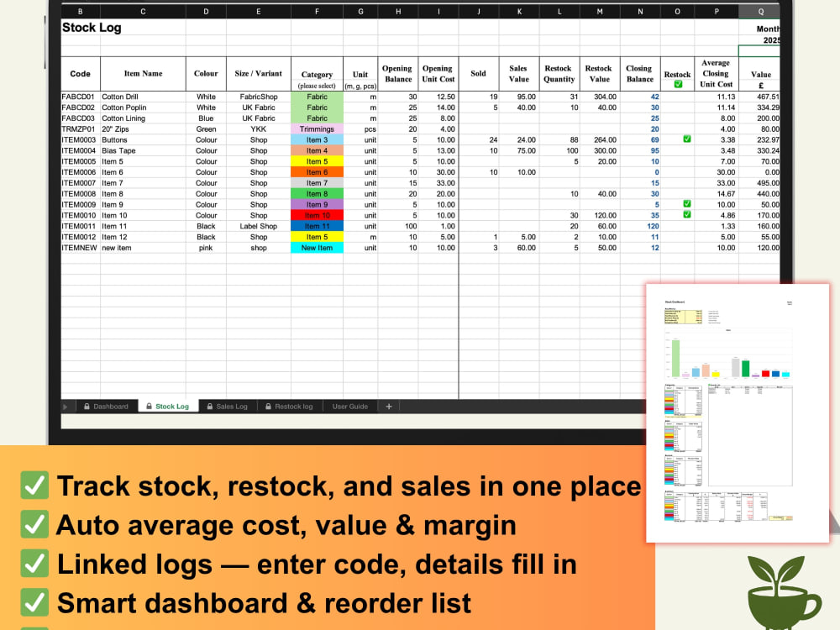The height and width of the screenshot is (630, 840).
Task: Open the User Guide tab
Action: point(349,407)
